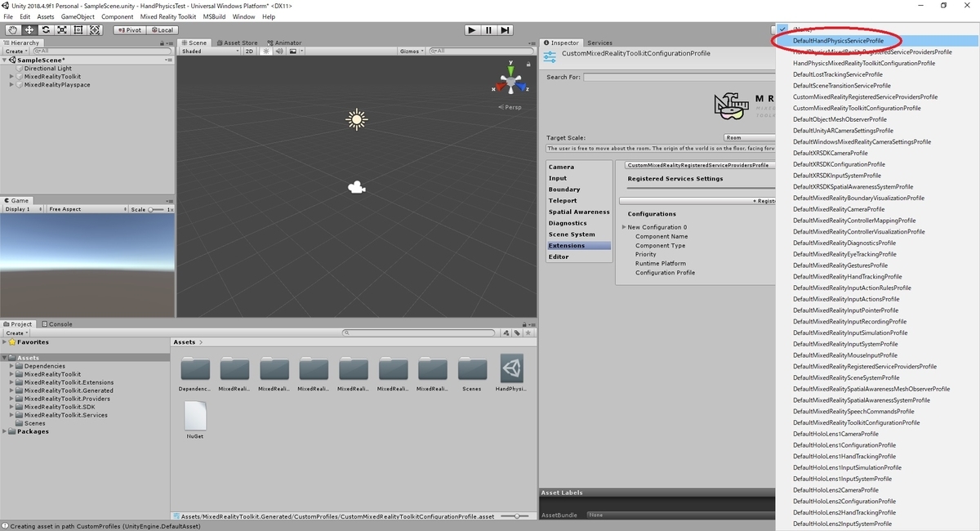The width and height of the screenshot is (980, 531).
Task: Select the Hand tool in the toolbar
Action: tap(13, 30)
